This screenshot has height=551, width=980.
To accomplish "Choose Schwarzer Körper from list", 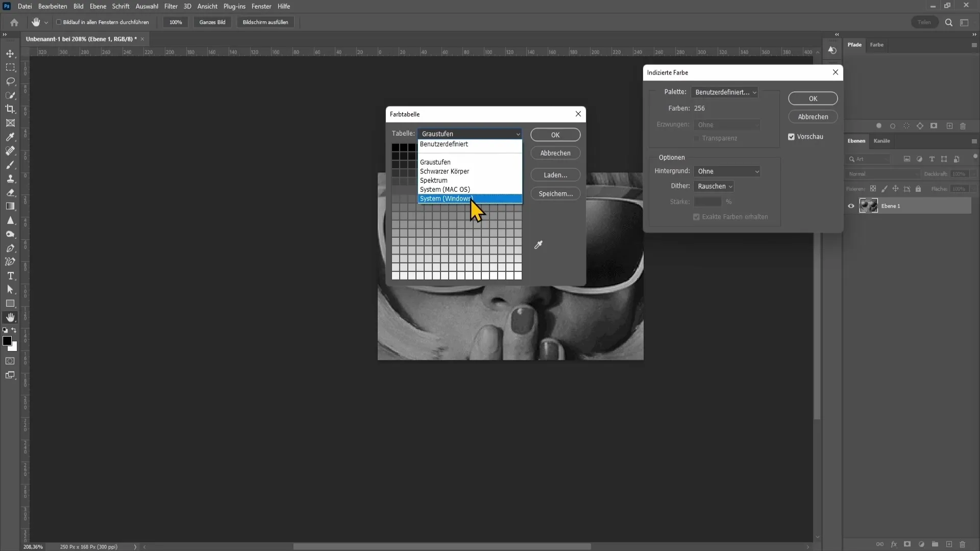I will pos(470,171).
